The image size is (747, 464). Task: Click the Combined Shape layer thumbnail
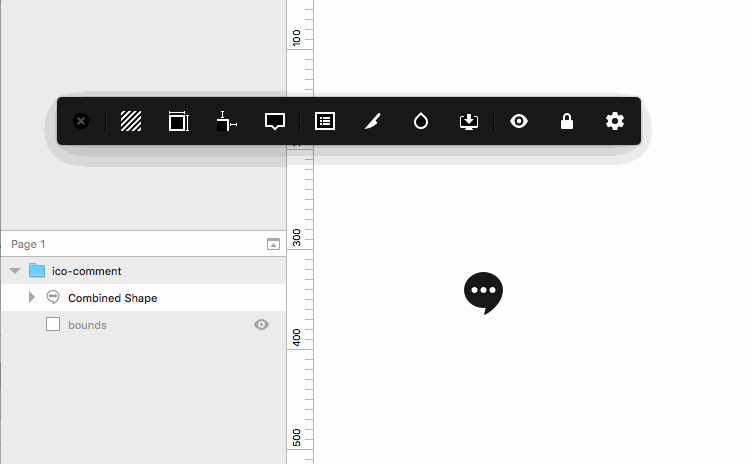pyautogui.click(x=53, y=297)
